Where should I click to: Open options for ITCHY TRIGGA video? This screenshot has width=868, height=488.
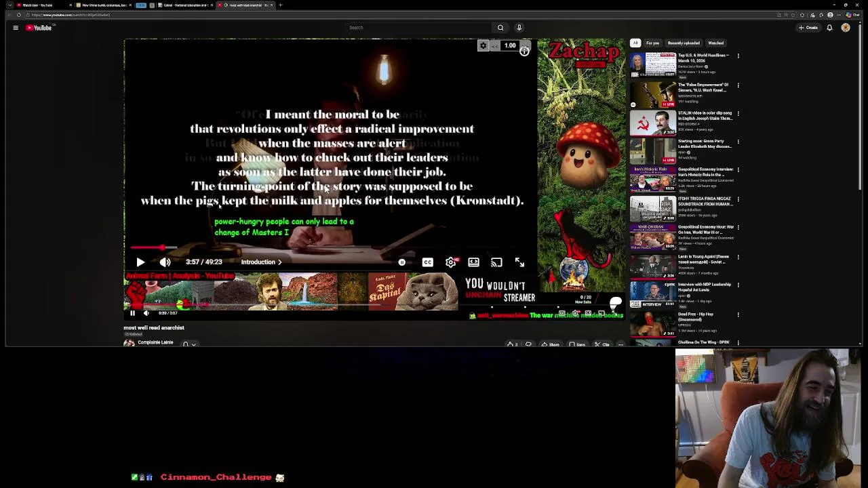(x=738, y=199)
